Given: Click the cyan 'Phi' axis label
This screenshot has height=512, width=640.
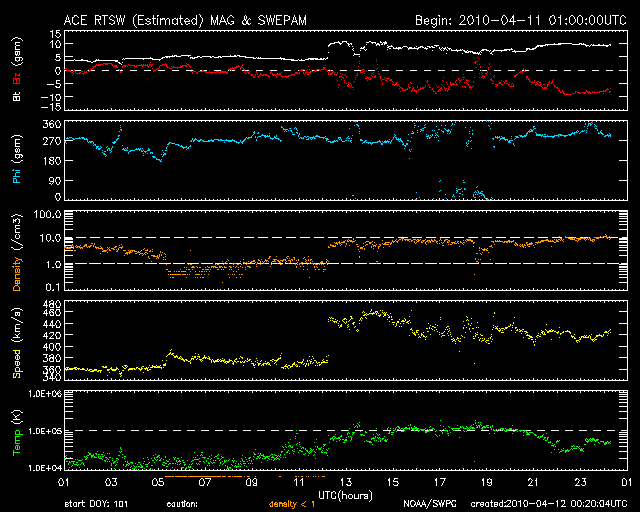Looking at the screenshot, I should [x=16, y=176].
